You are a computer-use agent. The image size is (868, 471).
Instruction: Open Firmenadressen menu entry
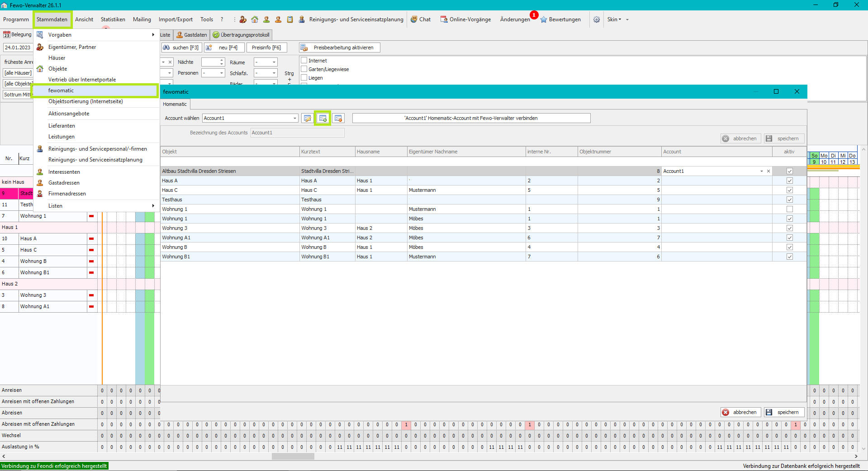[x=67, y=194]
